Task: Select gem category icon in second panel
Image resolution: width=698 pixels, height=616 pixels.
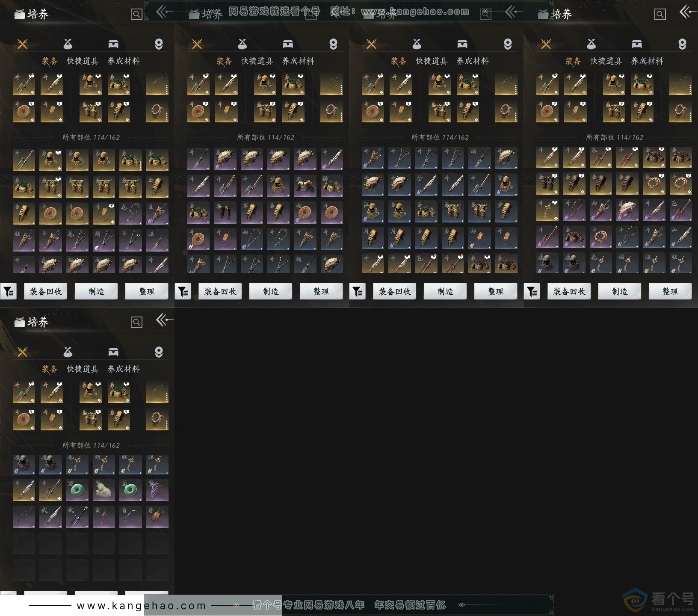Action: click(333, 44)
